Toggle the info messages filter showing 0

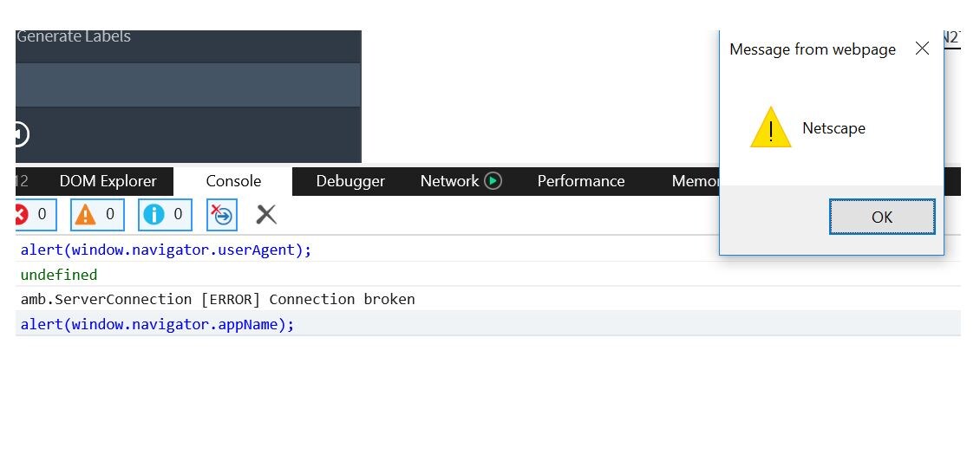click(x=165, y=215)
